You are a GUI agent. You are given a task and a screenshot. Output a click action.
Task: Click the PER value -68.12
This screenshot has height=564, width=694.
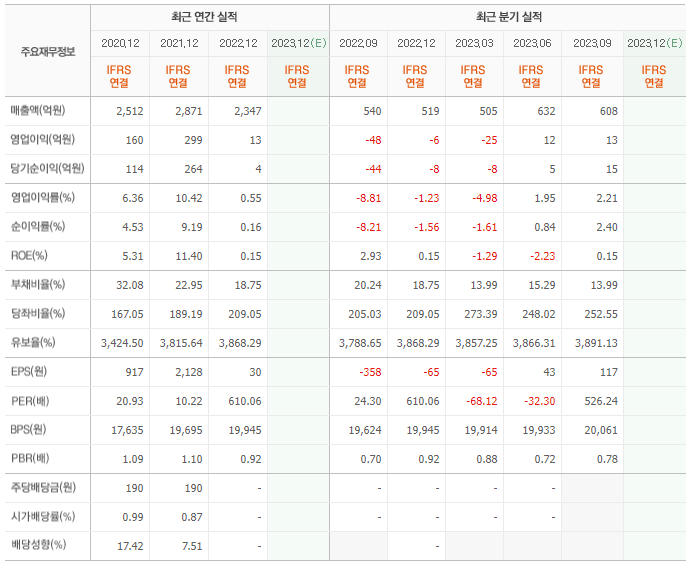coord(482,401)
